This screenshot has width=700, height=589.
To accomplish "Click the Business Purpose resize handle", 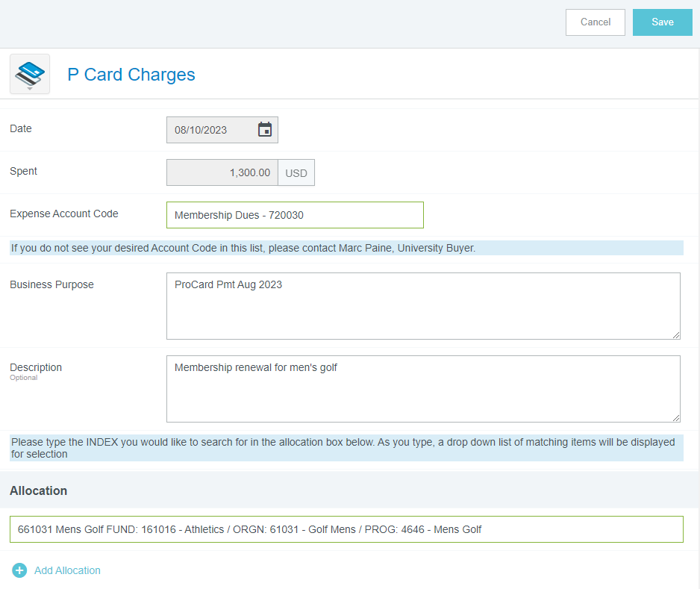I will click(x=676, y=335).
